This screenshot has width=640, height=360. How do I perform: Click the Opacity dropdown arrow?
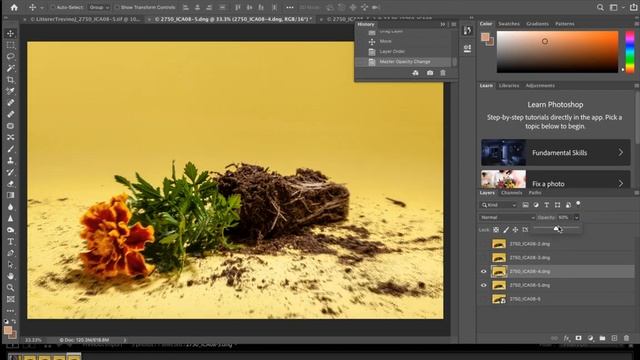click(577, 218)
